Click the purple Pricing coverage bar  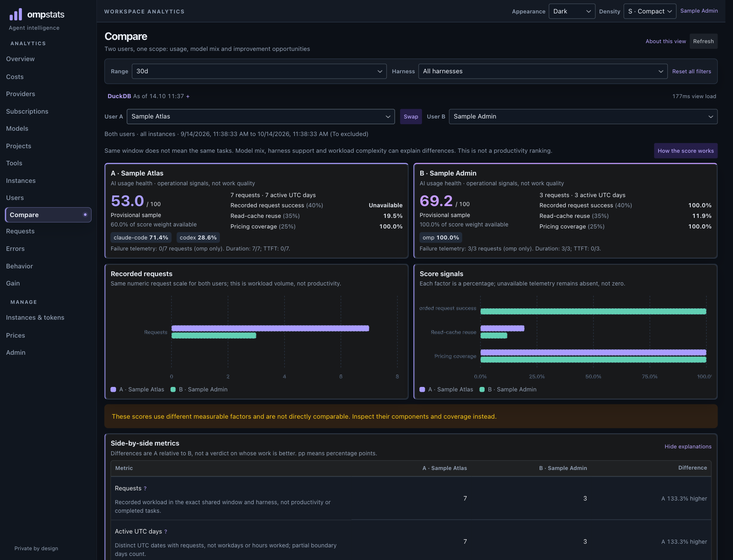coord(593,353)
